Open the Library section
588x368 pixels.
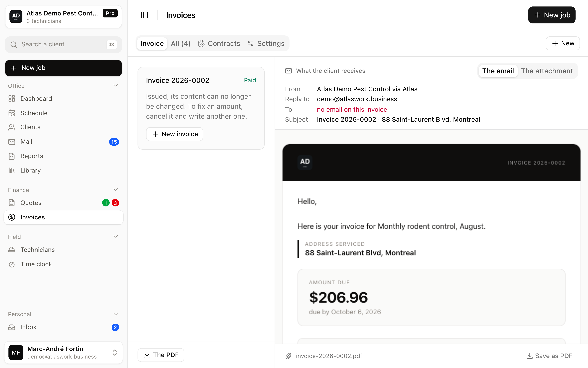[63, 170]
